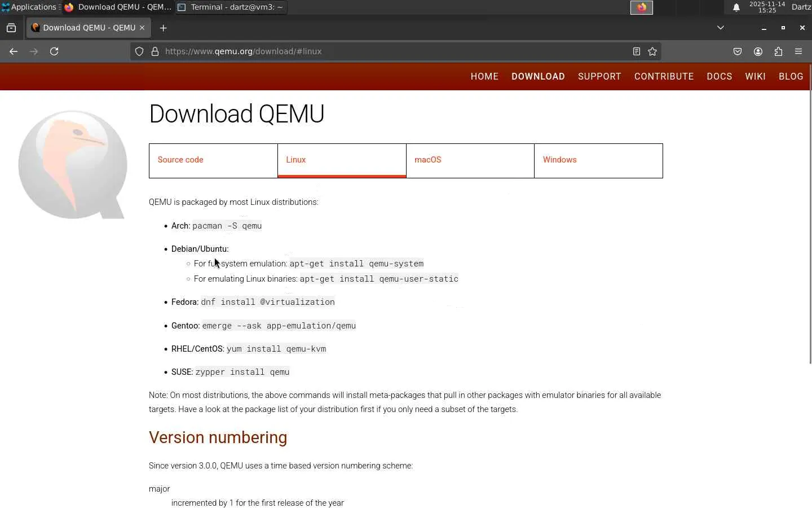Viewport: 812px width, 508px height.
Task: Open the extensions panel
Action: [778, 51]
